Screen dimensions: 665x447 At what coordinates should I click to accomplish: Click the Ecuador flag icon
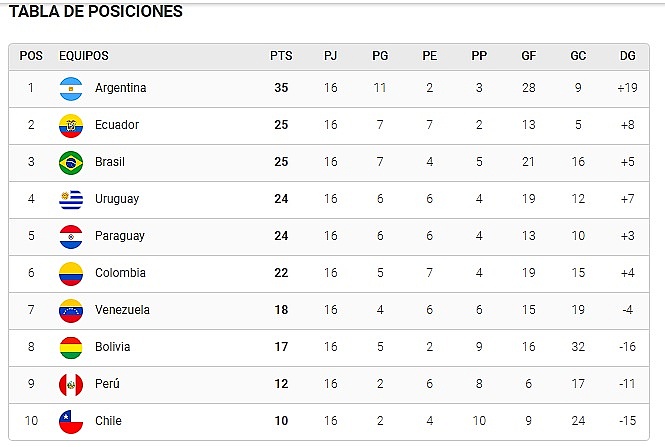coord(71,126)
